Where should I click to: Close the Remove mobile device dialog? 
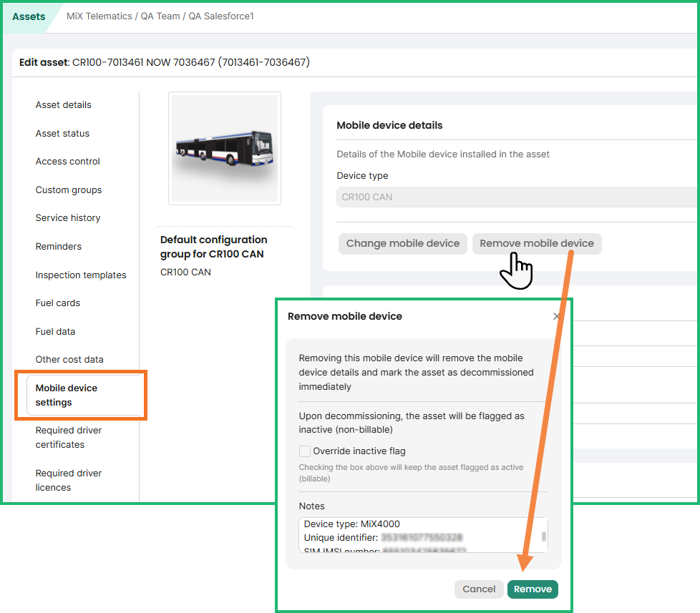[x=557, y=316]
